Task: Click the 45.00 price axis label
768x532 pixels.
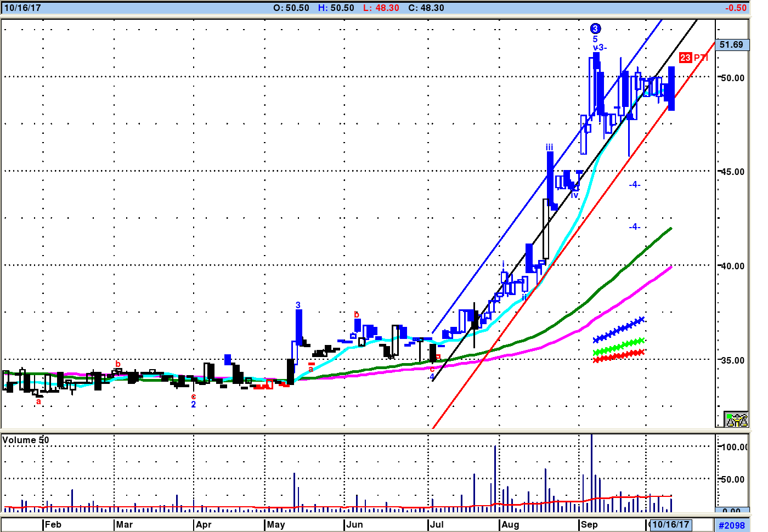Action: 732,172
